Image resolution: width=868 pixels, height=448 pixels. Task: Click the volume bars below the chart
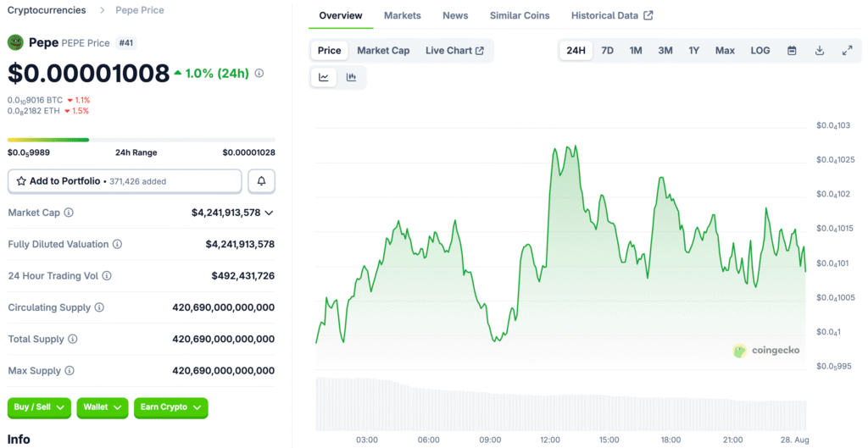point(561,404)
